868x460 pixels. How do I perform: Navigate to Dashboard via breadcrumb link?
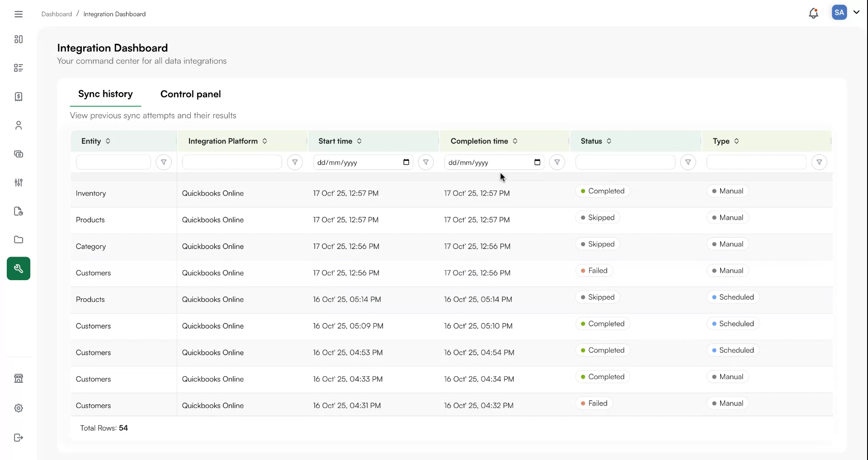tap(57, 14)
